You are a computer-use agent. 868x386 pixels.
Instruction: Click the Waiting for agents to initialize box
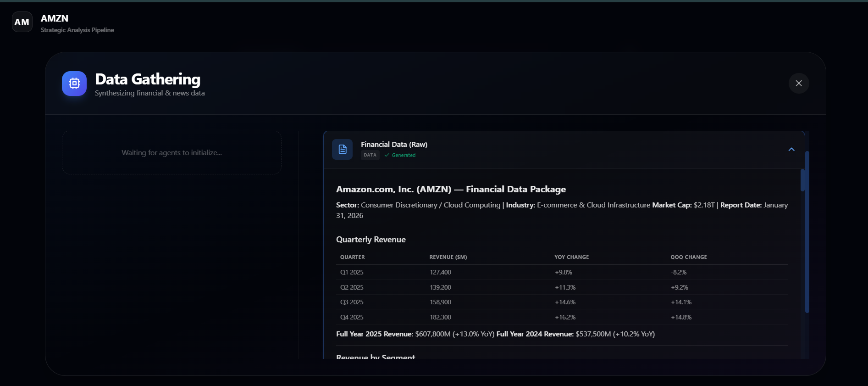coord(171,153)
